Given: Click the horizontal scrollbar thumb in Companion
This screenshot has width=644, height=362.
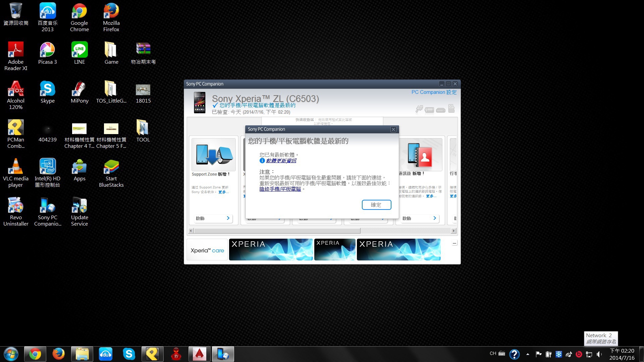Looking at the screenshot, I should tap(277, 231).
